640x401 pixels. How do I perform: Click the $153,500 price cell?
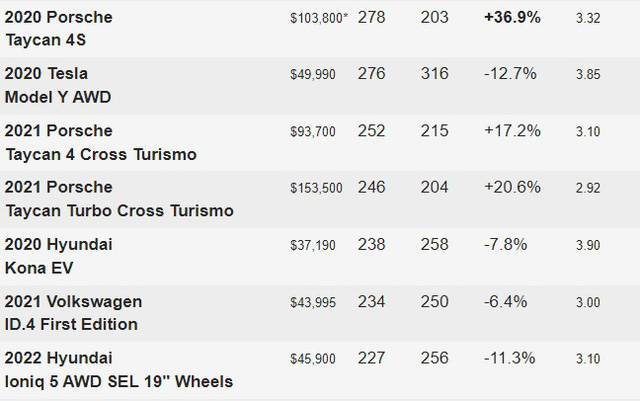pyautogui.click(x=316, y=188)
